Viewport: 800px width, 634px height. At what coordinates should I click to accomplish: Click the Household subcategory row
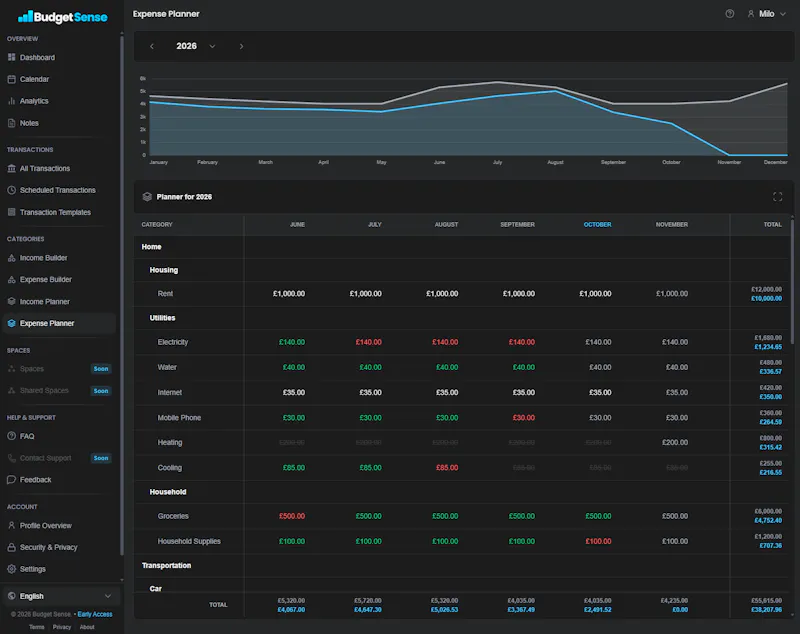pyautogui.click(x=462, y=492)
